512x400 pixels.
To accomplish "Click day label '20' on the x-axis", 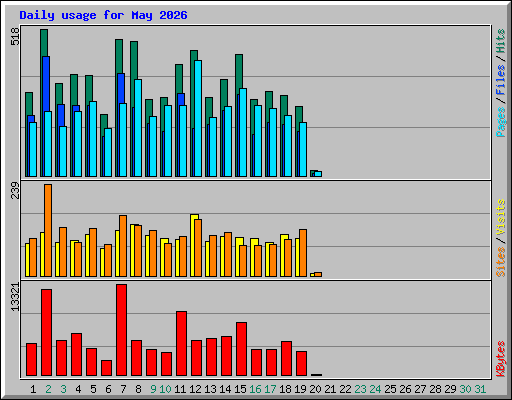I will 315,389.
